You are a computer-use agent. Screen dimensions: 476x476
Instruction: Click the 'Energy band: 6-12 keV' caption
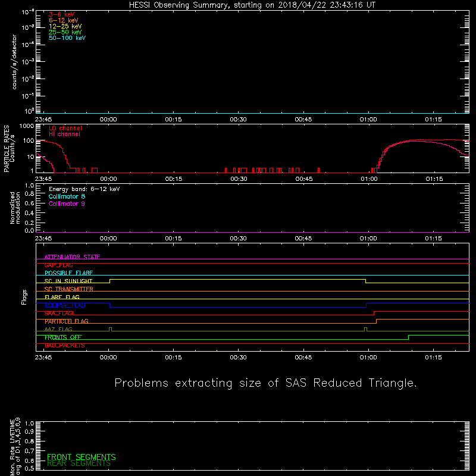click(x=84, y=189)
